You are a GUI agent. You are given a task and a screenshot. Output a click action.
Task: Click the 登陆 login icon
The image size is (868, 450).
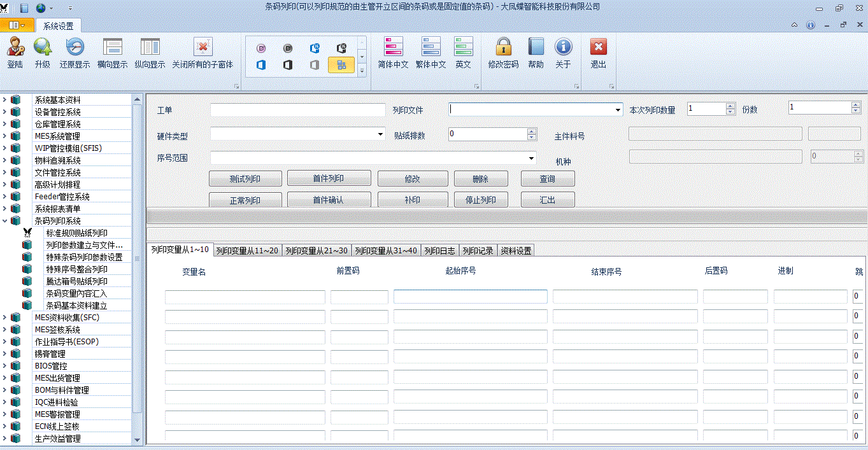15,48
